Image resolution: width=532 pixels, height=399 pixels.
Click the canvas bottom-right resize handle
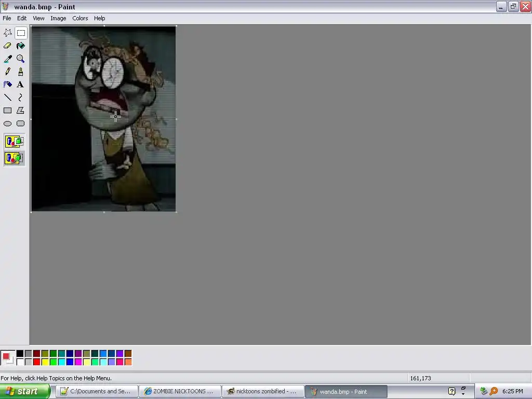[x=177, y=212]
